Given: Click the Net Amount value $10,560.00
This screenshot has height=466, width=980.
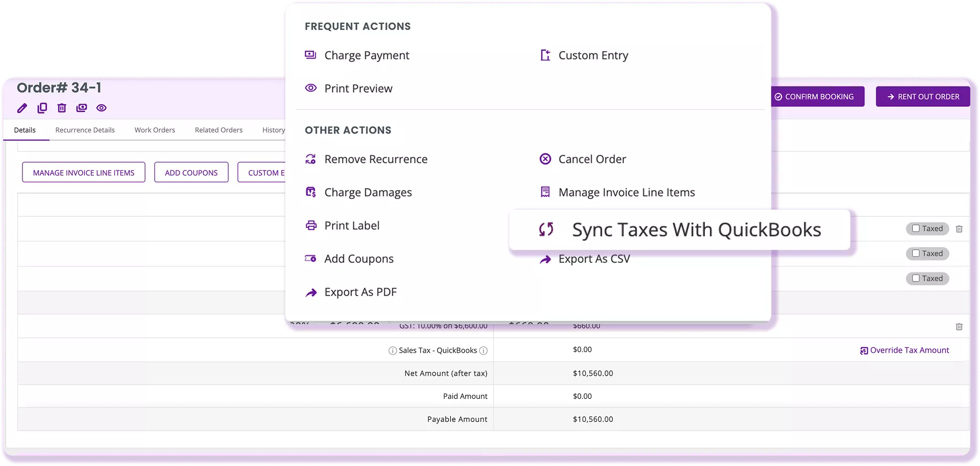Looking at the screenshot, I should [x=593, y=374].
